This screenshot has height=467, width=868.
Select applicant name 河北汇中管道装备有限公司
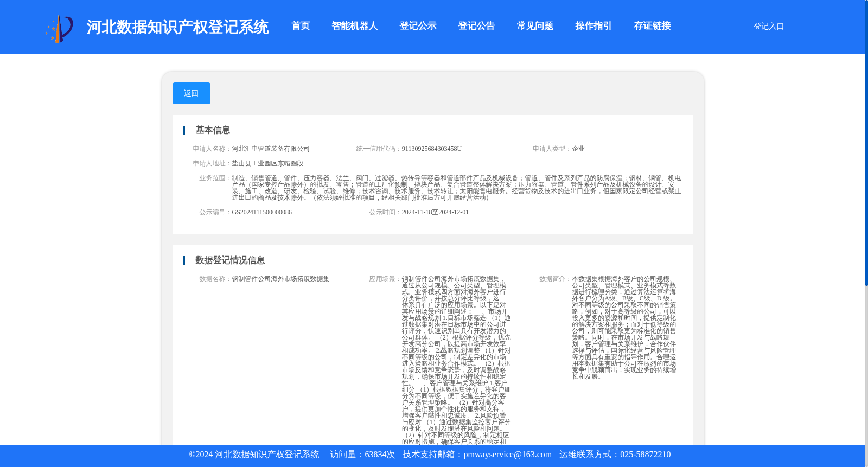pos(271,149)
